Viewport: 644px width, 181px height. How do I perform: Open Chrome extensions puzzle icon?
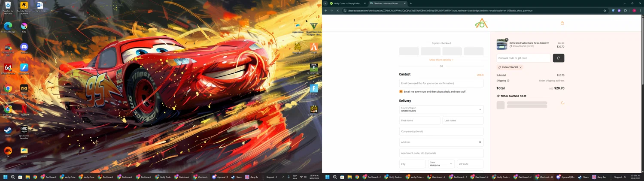point(625,10)
